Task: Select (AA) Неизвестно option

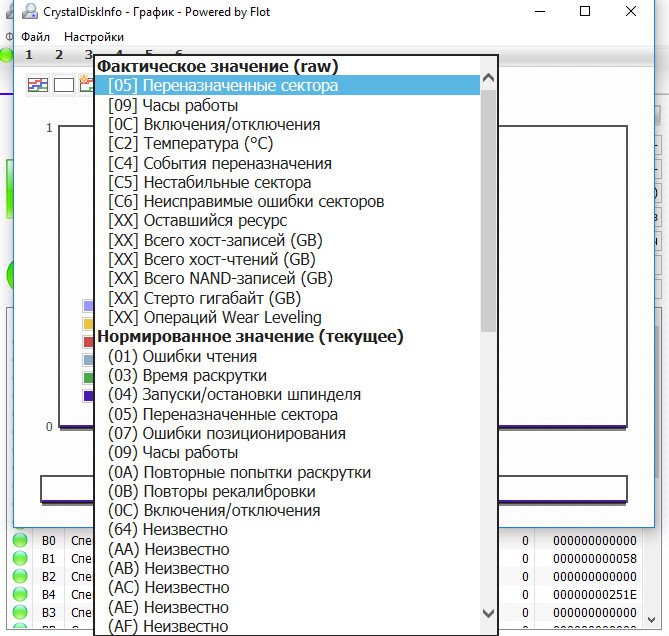Action: point(287,549)
